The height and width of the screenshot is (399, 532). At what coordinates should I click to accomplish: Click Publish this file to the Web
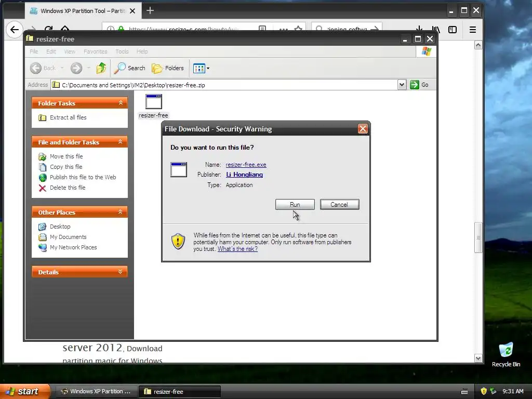click(x=83, y=177)
